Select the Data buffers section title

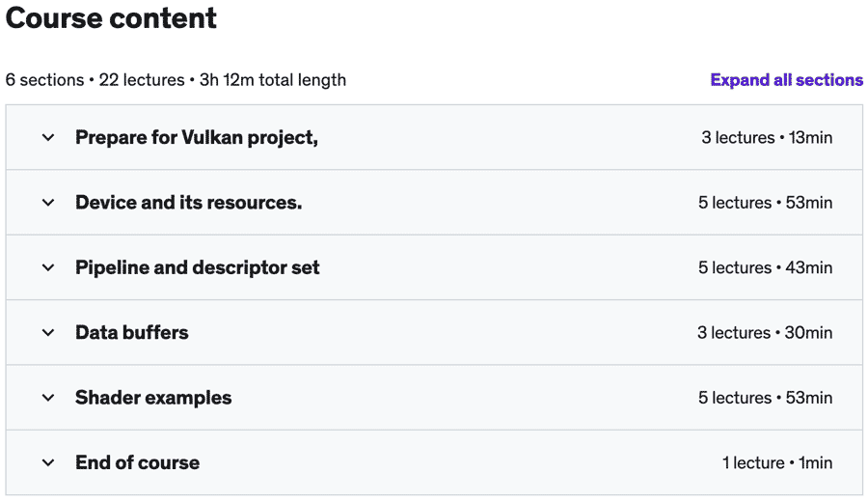pyautogui.click(x=132, y=333)
